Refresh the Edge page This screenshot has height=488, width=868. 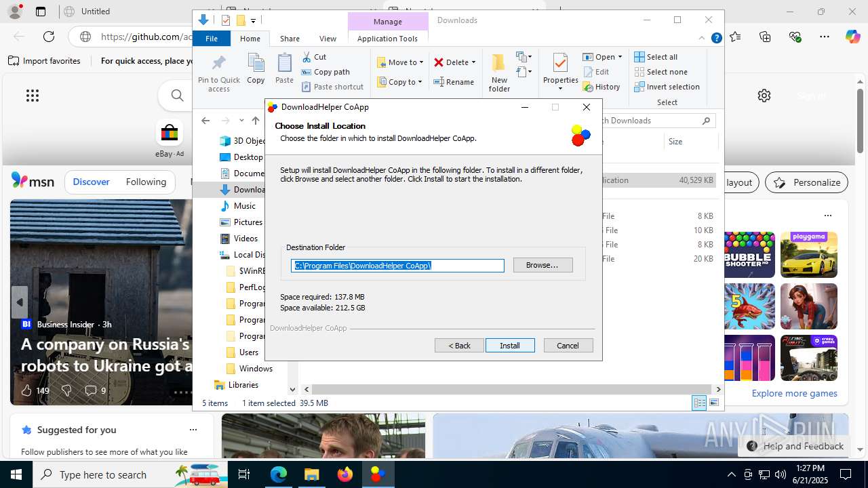pos(49,37)
